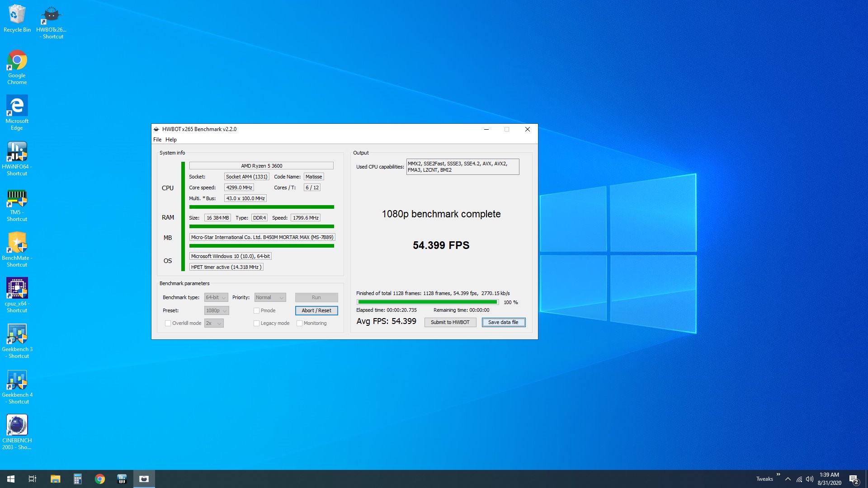
Task: Close the HWBOT x265 Benchmark window
Action: [528, 129]
